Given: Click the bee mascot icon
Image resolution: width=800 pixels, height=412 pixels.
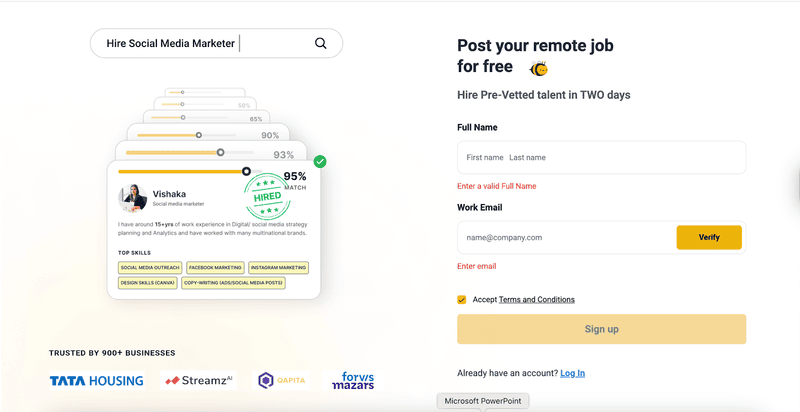Looking at the screenshot, I should click(x=538, y=69).
